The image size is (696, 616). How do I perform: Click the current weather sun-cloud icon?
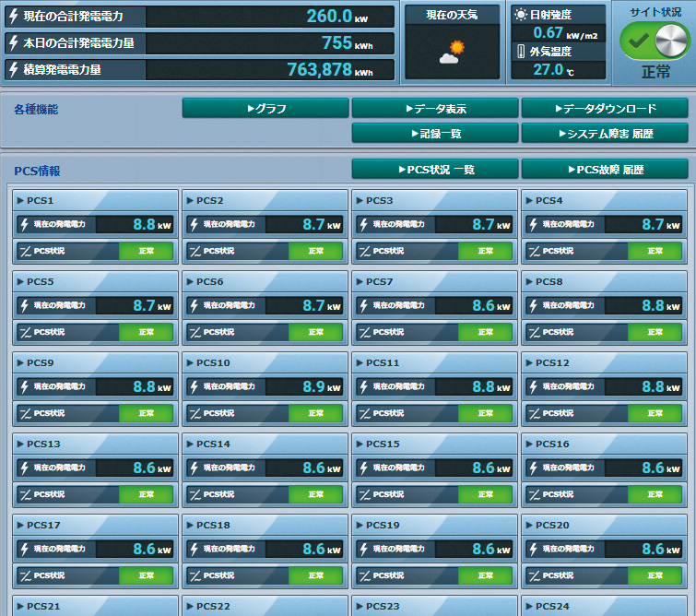[452, 52]
